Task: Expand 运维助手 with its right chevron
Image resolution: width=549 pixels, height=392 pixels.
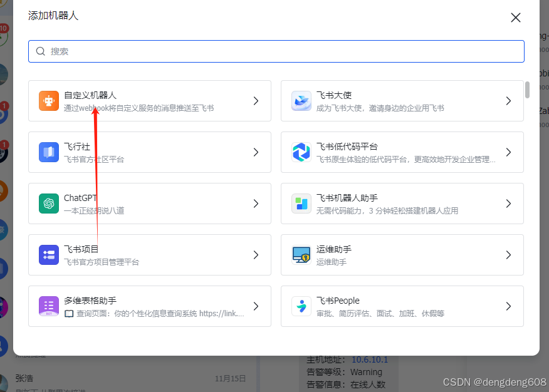Action: [x=508, y=255]
